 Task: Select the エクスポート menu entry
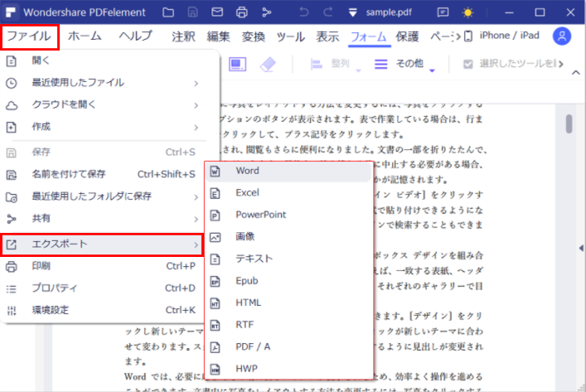(102, 244)
